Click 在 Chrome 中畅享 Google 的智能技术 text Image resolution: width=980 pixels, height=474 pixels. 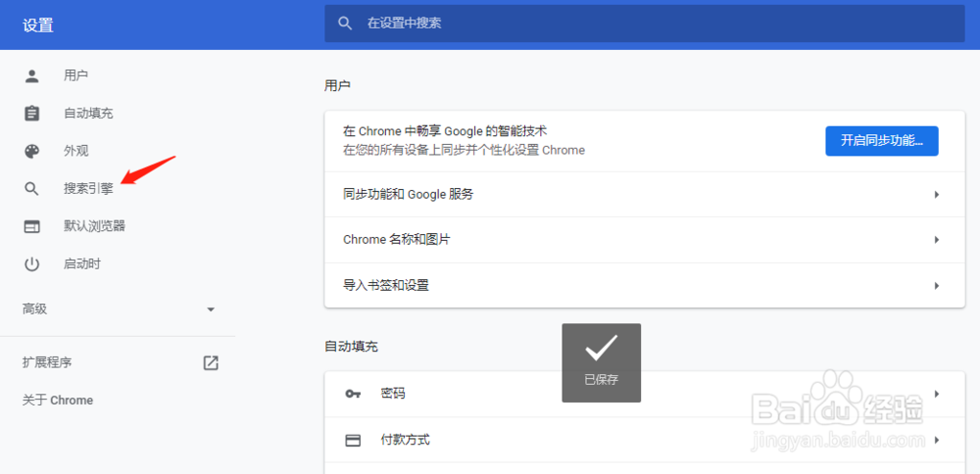(445, 132)
